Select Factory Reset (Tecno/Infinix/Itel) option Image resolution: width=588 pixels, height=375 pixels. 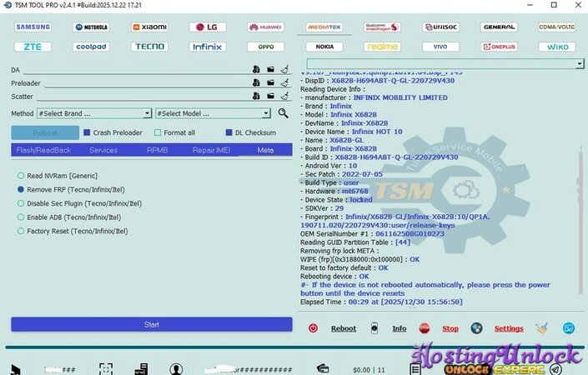point(19,231)
